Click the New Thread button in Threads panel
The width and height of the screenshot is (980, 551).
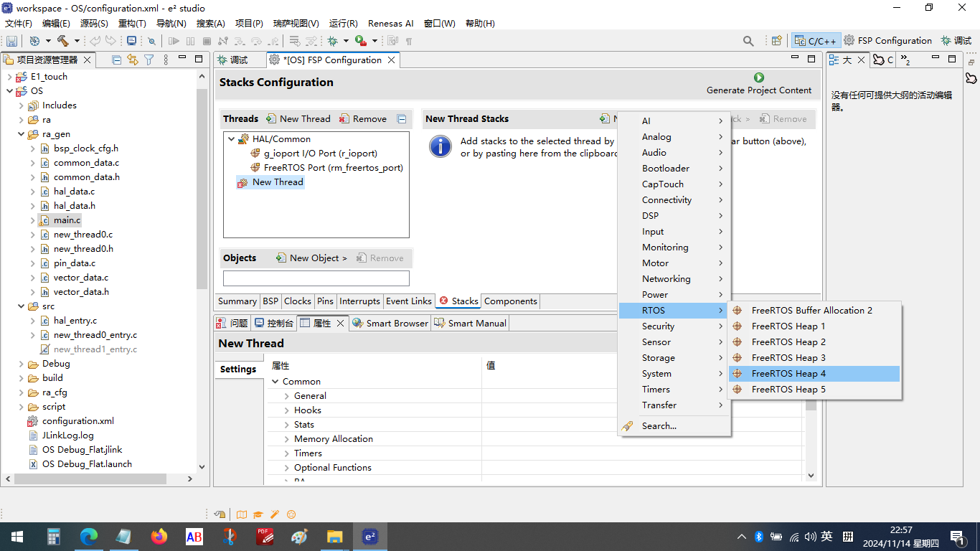[298, 119]
